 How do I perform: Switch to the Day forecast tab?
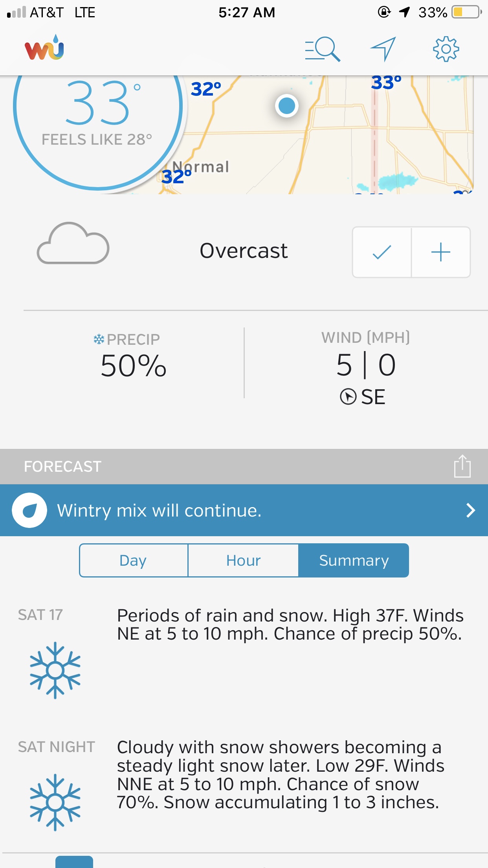[134, 561]
